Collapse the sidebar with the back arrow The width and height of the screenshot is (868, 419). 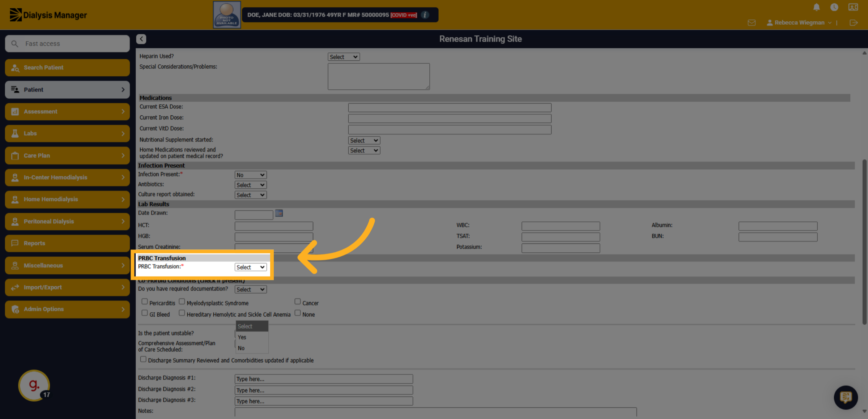(x=141, y=39)
